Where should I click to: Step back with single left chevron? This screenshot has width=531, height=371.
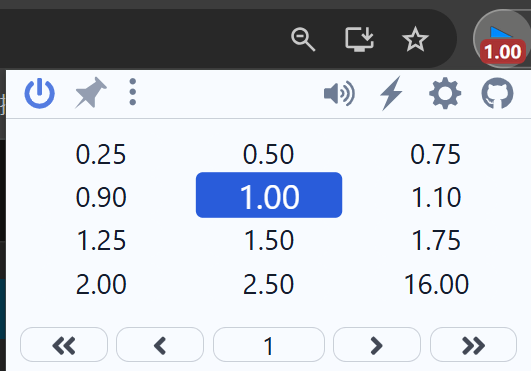point(160,345)
